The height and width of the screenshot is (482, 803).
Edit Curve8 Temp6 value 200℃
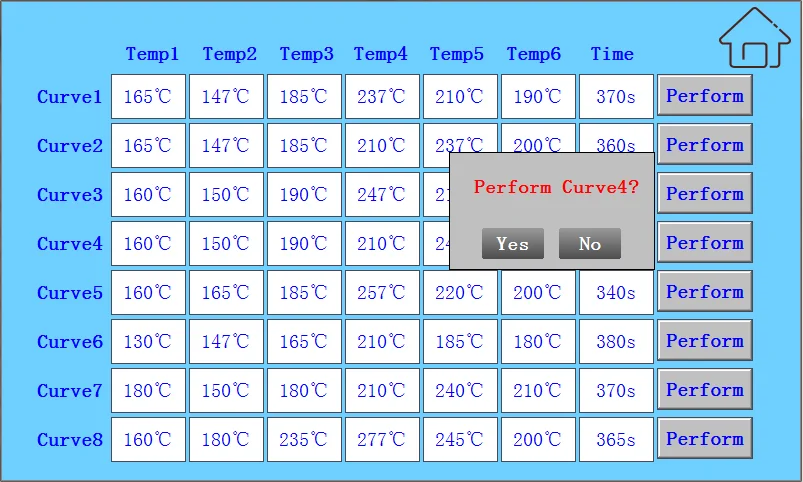coord(538,439)
